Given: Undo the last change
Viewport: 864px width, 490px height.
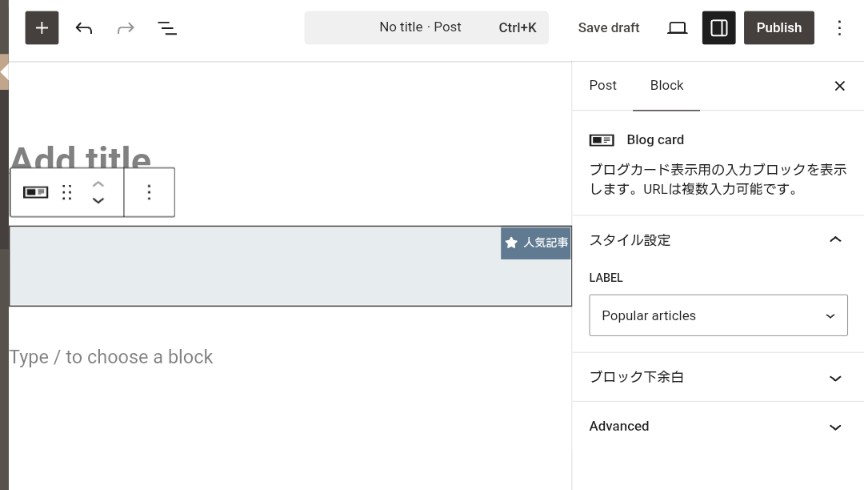Looking at the screenshot, I should pos(84,28).
